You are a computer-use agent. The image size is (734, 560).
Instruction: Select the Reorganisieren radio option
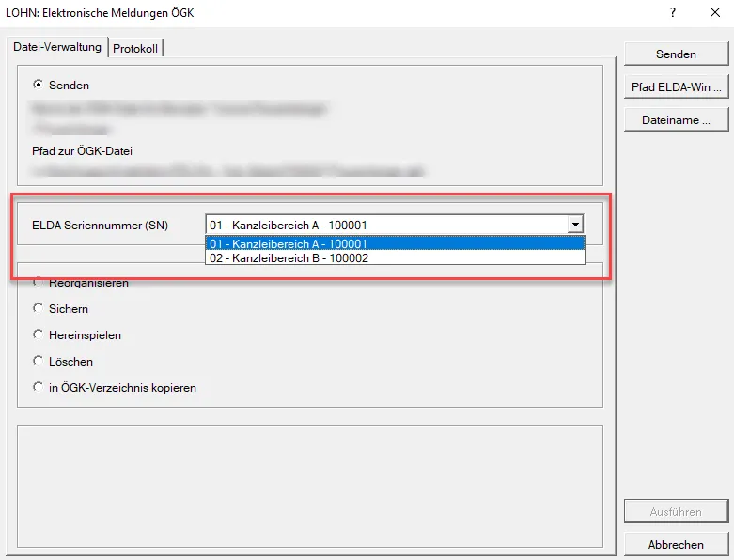[38, 282]
